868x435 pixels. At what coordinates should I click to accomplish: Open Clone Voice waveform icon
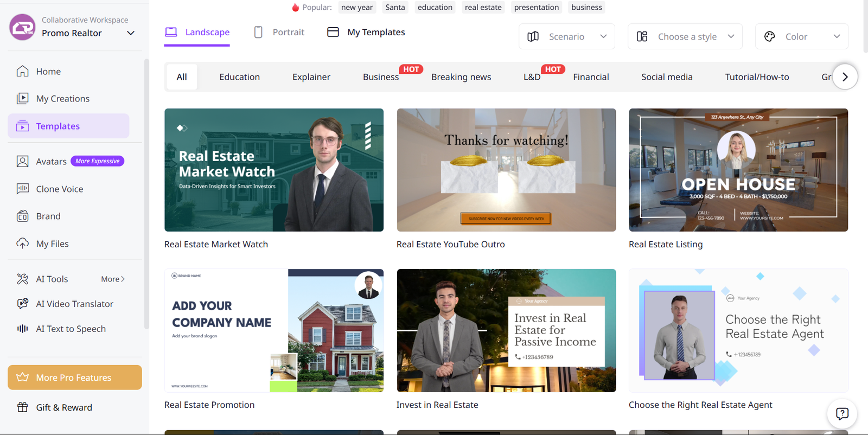click(x=22, y=189)
